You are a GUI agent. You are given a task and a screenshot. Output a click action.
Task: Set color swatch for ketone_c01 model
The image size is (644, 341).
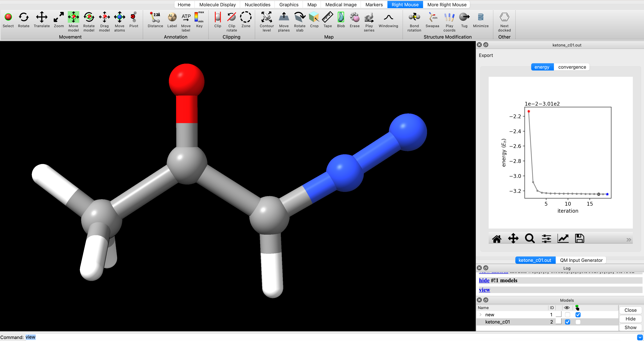[559, 322]
